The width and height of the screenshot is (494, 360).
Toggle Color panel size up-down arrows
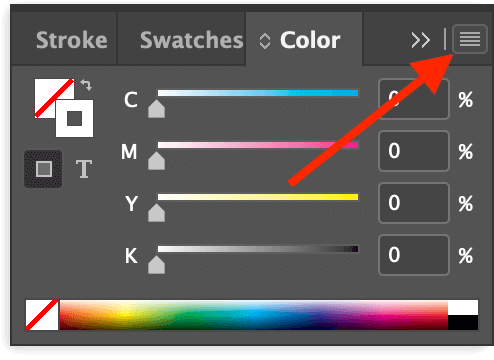pos(265,41)
